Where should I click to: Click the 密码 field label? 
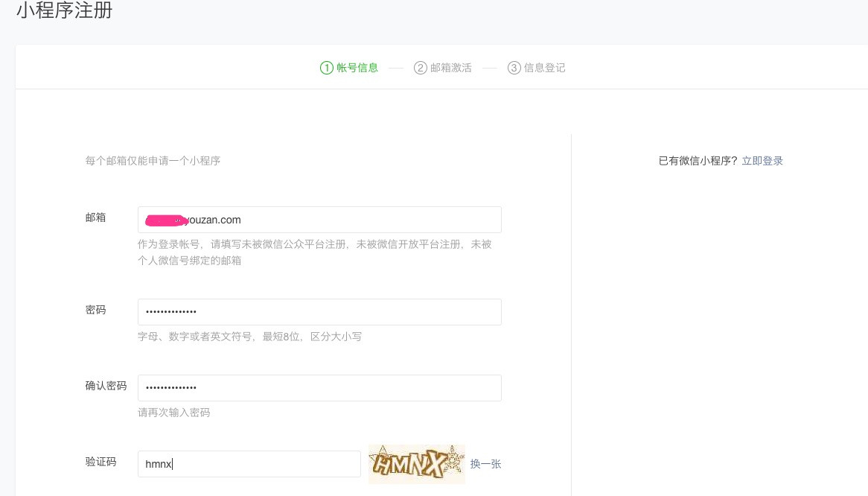click(x=96, y=310)
